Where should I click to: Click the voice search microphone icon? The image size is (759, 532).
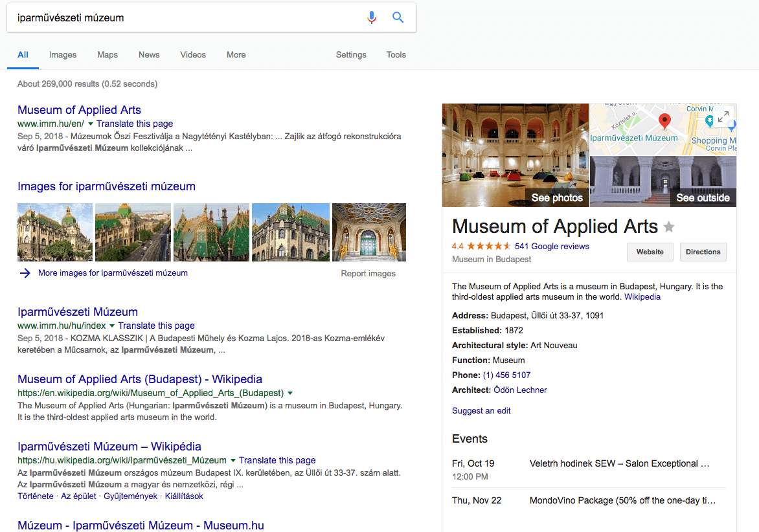pos(371,17)
